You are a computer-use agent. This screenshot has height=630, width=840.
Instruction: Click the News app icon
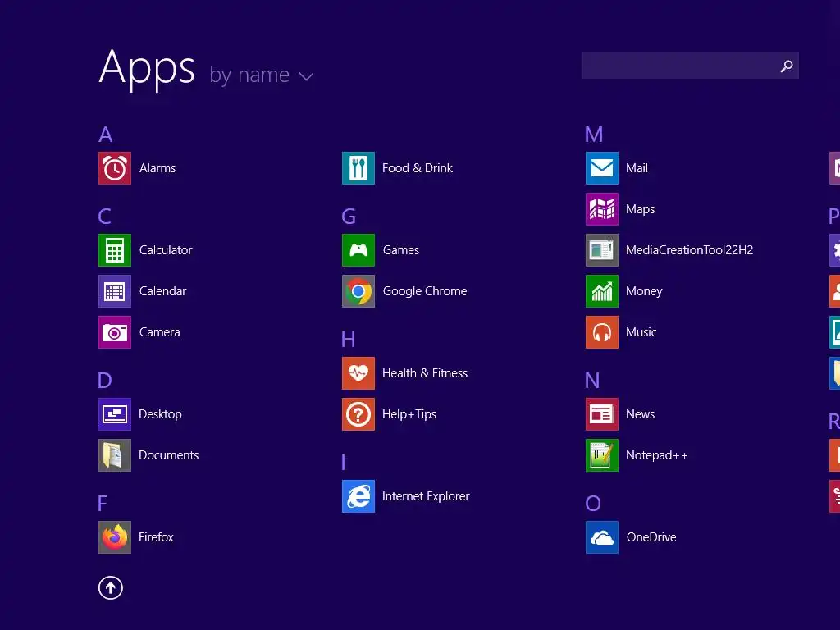click(x=602, y=414)
